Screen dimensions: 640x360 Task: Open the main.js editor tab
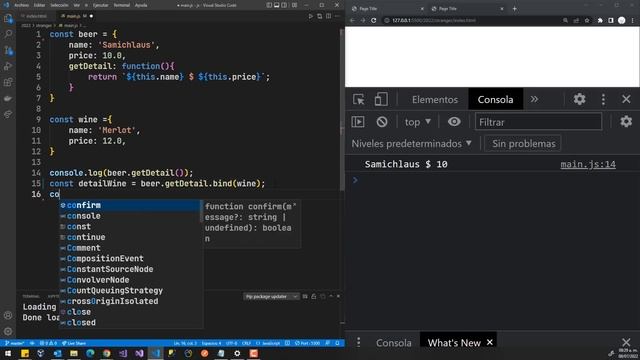[x=76, y=16]
